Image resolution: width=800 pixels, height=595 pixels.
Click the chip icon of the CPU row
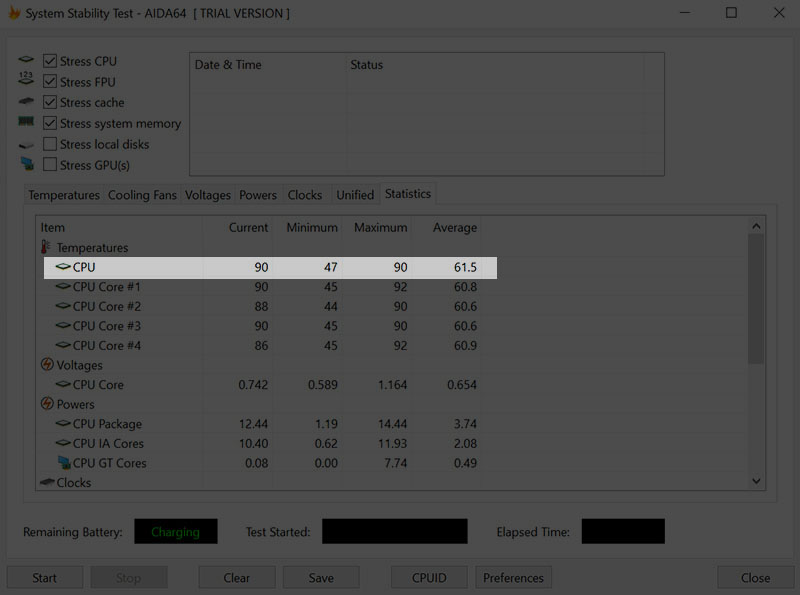(63, 266)
